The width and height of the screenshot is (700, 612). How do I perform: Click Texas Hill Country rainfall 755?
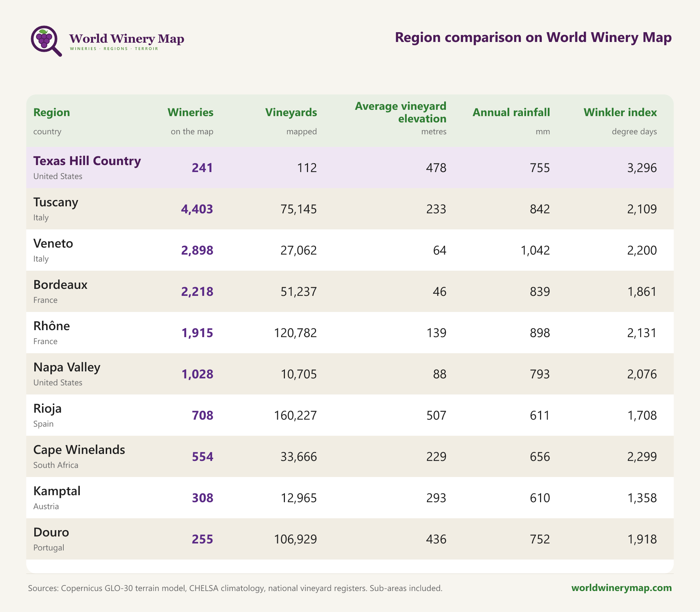click(x=540, y=168)
